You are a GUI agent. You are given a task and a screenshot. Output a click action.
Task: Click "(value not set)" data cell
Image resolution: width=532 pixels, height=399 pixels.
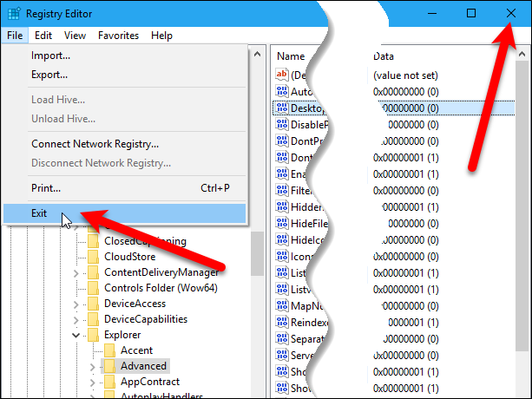coord(405,75)
